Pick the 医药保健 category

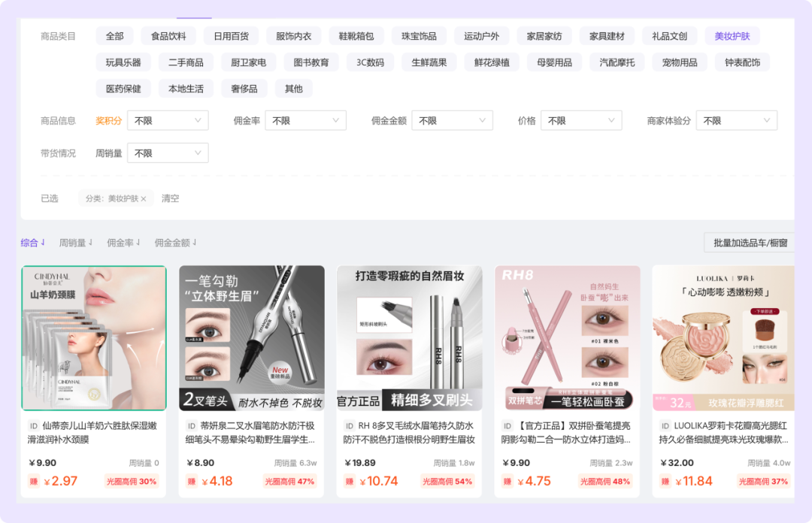(x=123, y=89)
